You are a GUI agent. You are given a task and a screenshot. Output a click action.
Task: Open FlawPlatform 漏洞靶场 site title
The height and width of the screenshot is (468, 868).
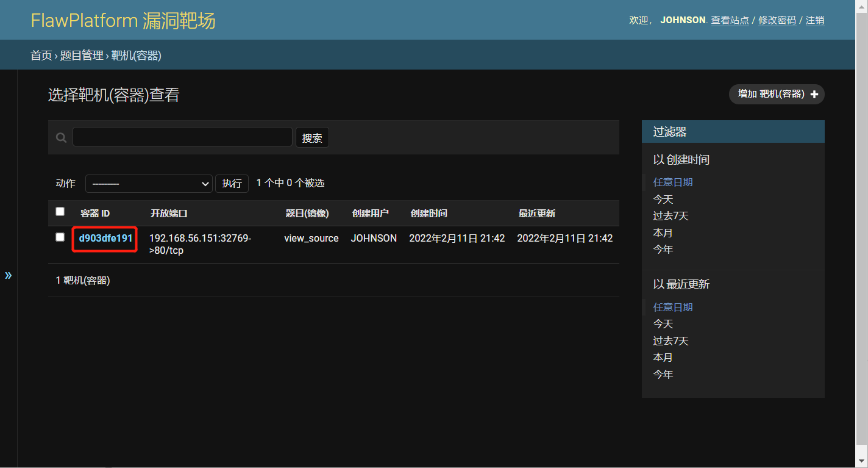pos(123,21)
